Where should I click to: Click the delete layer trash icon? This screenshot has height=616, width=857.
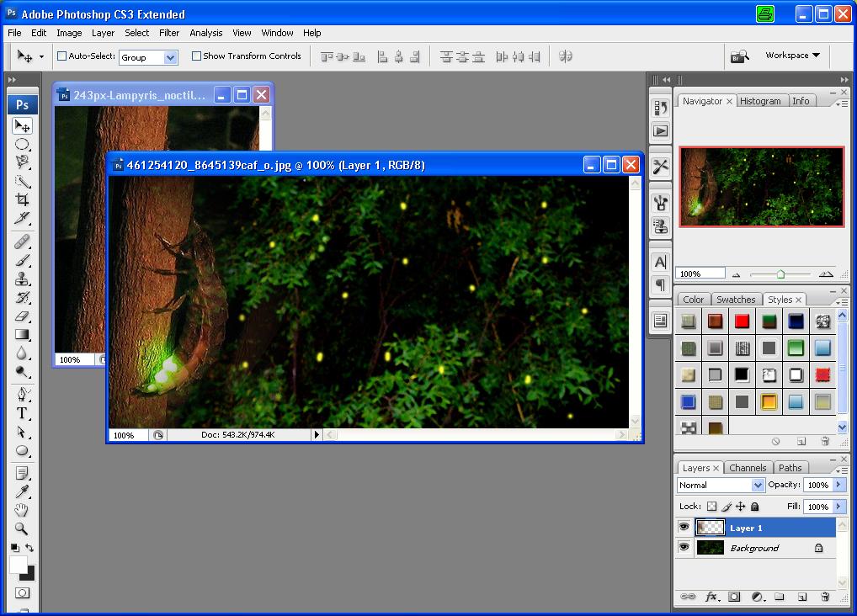click(x=825, y=597)
